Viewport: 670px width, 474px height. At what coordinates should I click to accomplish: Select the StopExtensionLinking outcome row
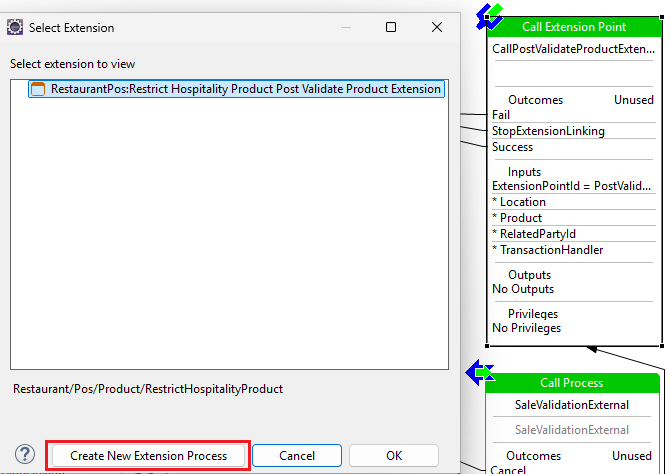[x=574, y=131]
